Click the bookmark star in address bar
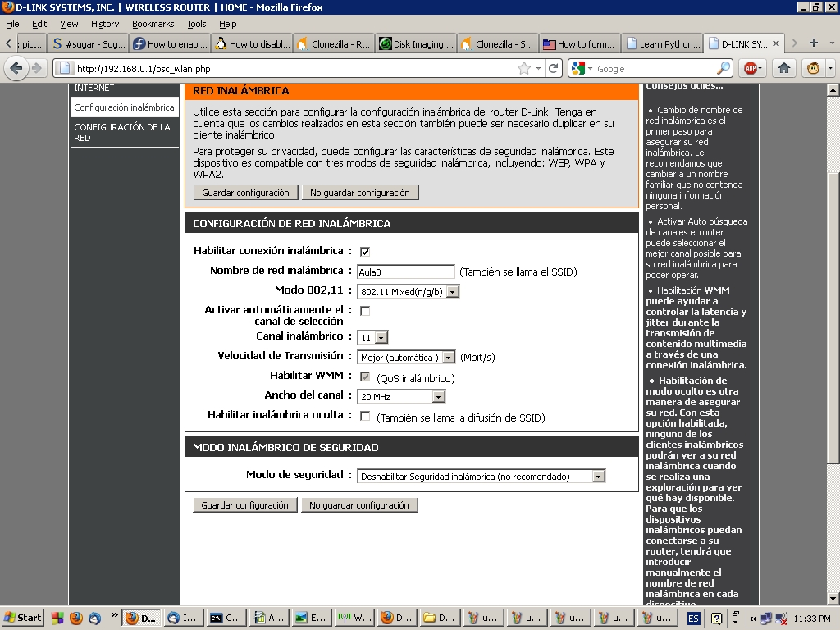 [524, 69]
